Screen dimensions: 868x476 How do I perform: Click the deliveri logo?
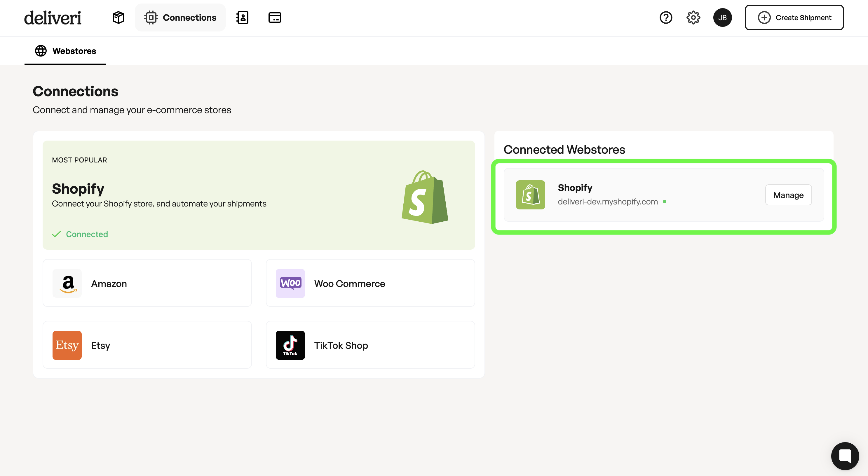click(53, 17)
